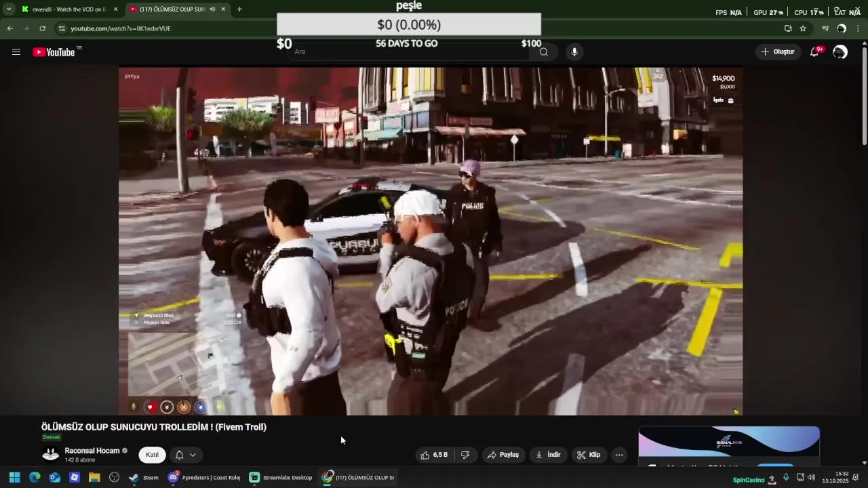Viewport: 868px width, 488px height.
Task: Open Raconsal Hocam channel avatar
Action: point(51,455)
